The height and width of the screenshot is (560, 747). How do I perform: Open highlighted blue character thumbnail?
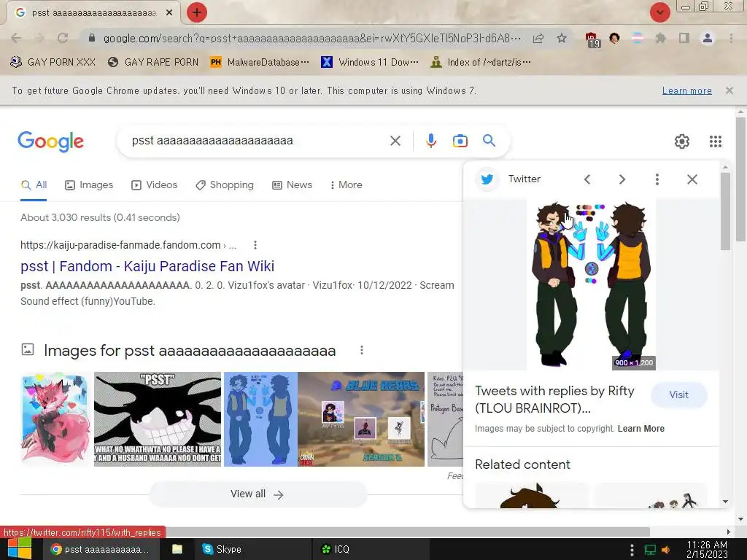[260, 419]
